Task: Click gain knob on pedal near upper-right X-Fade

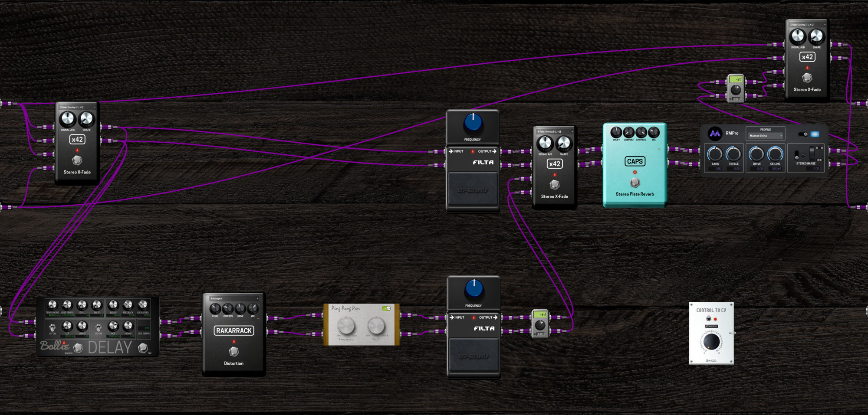Action: tap(736, 90)
